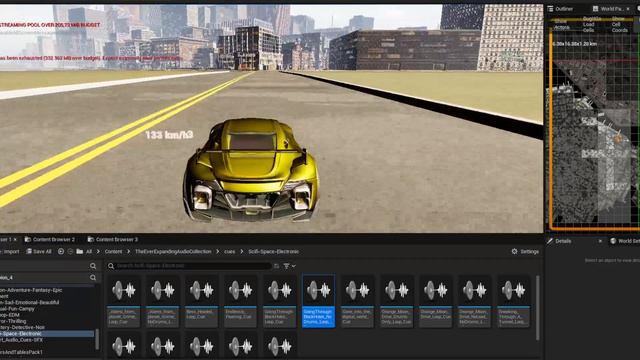Viewport: 640px width, 360px height.
Task: Click the Settings label in content browser
Action: tap(529, 251)
